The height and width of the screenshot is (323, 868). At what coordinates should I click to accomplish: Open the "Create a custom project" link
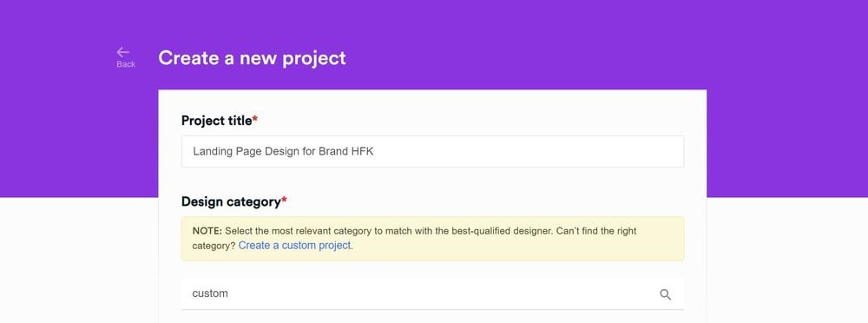[294, 245]
